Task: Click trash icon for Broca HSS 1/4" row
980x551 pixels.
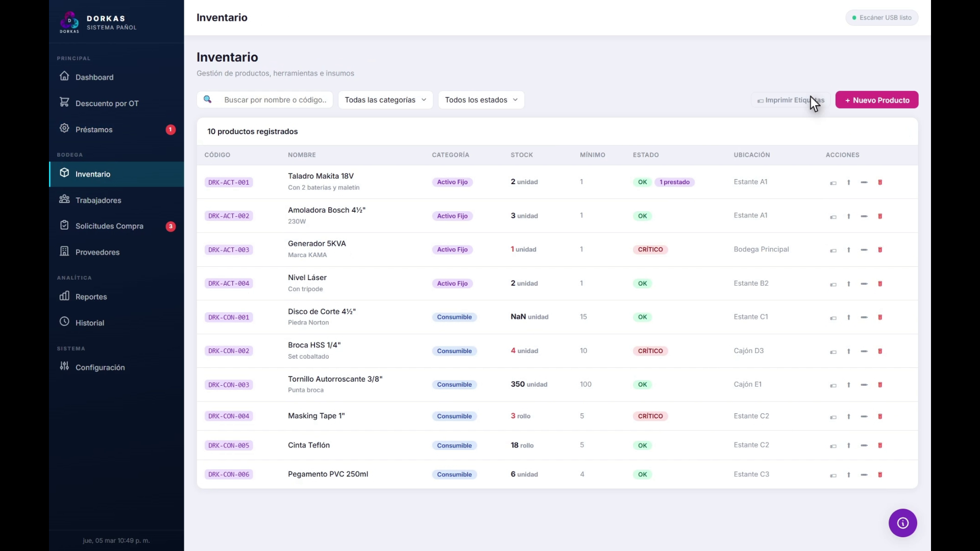Action: pyautogui.click(x=880, y=351)
